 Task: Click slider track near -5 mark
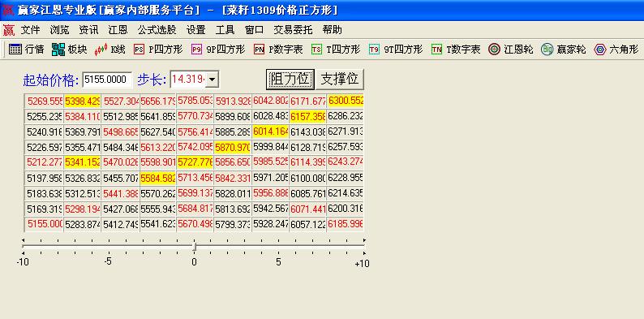[108, 246]
